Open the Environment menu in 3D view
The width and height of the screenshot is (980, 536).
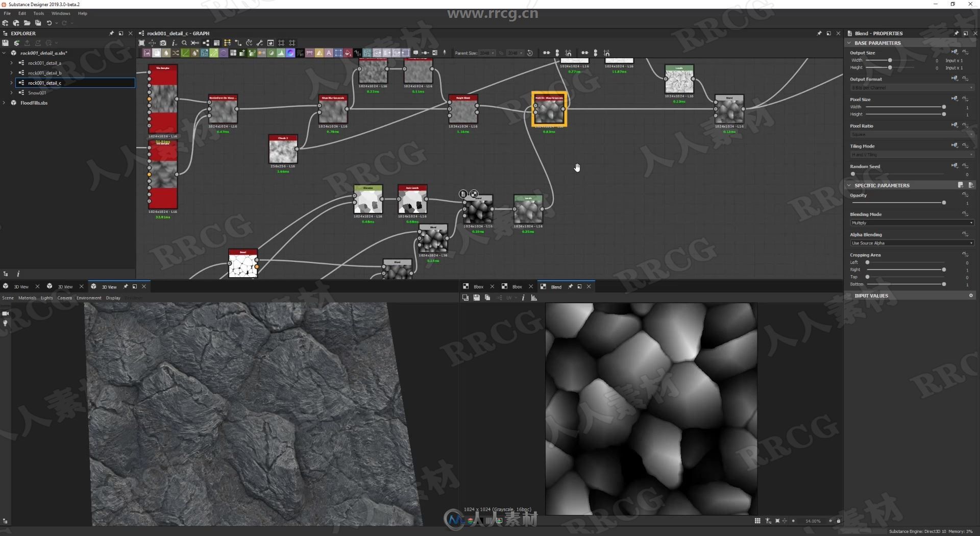(x=89, y=298)
